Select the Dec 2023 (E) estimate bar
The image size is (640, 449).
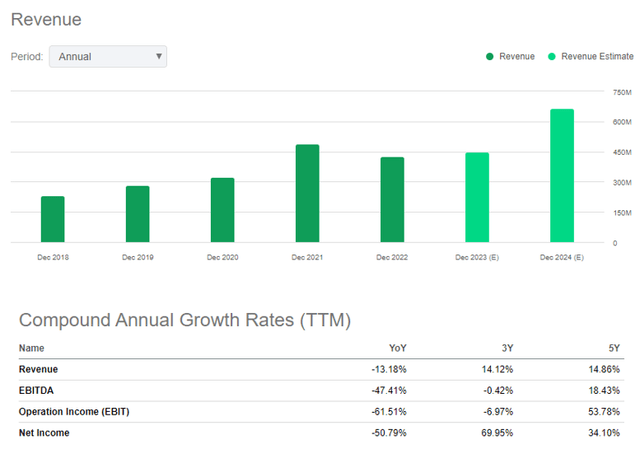[477, 197]
